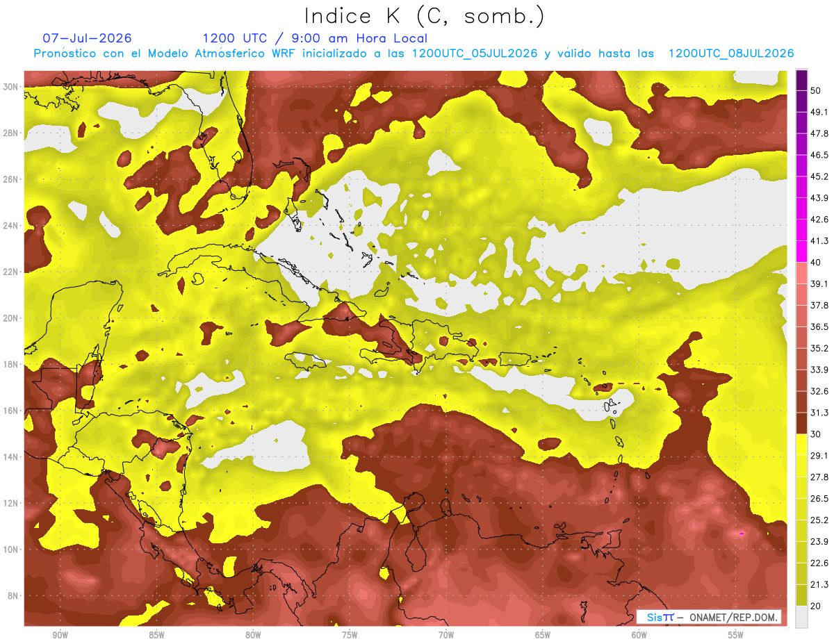Click the "40" colorbar value
The image size is (834, 644).
816,263
